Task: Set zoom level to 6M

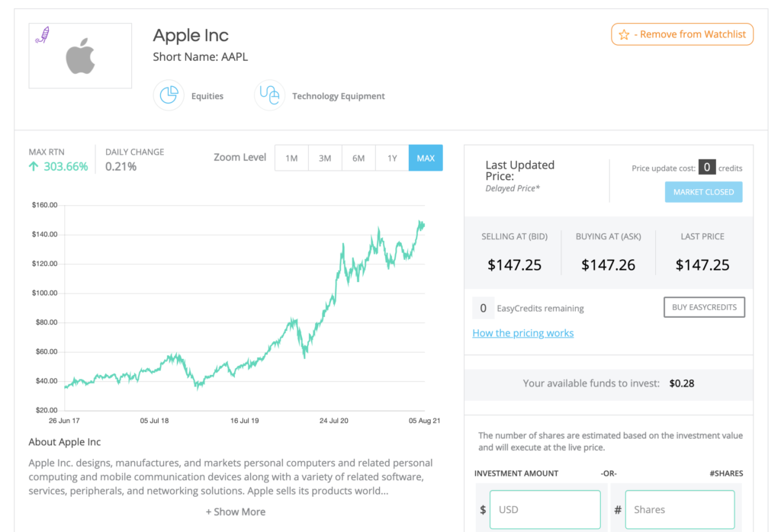Action: click(358, 158)
